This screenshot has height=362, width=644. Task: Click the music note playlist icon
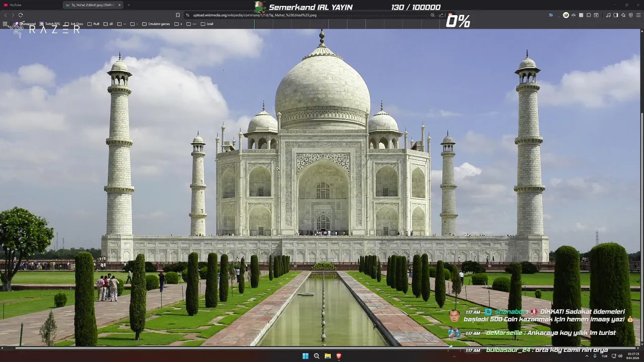pos(608,15)
